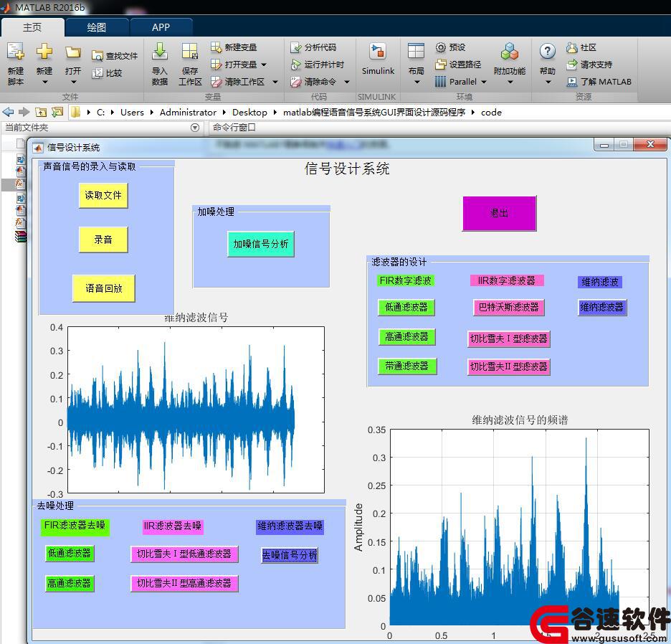This screenshot has height=644, width=671.
Task: Click Low-pass filter (低通滤波器) in filter design panel
Action: (x=406, y=308)
